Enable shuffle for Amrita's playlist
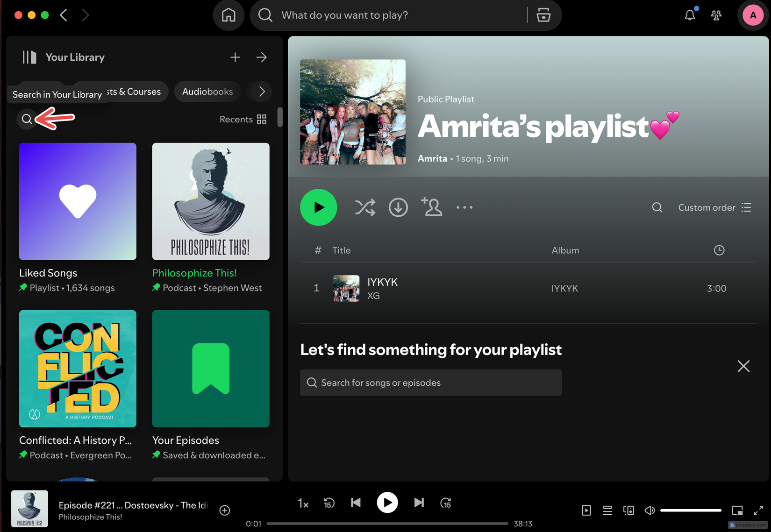Screen dimensions: 771x532 tap(365, 207)
